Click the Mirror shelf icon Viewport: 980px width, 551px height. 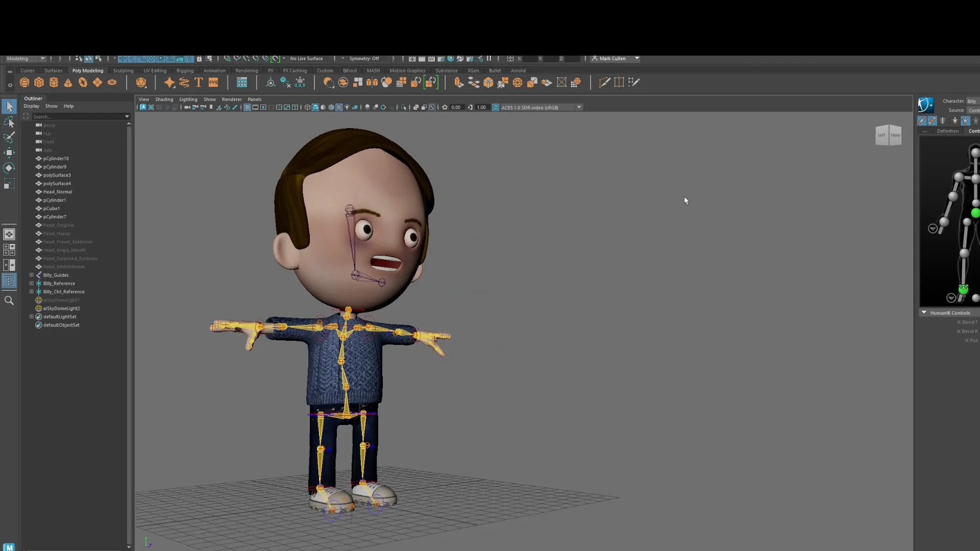point(372,82)
